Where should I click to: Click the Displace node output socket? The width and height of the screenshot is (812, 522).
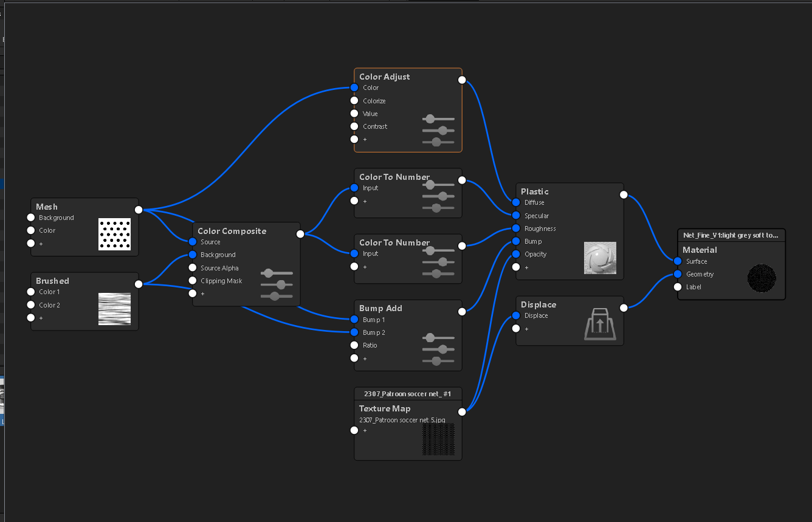tap(624, 307)
